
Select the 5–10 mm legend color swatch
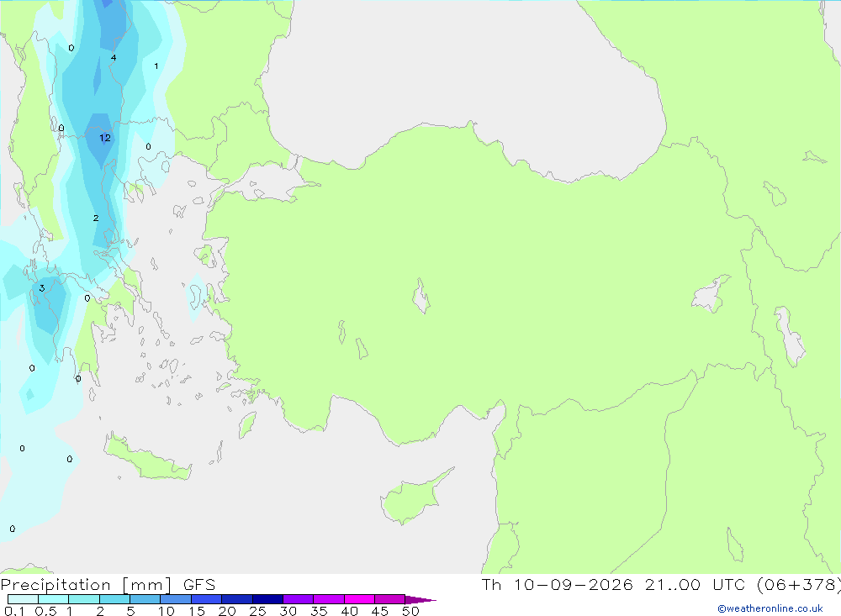click(145, 599)
